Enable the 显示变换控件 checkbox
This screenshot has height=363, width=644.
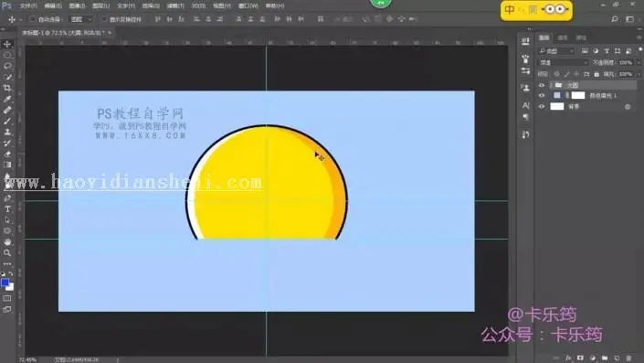point(104,19)
